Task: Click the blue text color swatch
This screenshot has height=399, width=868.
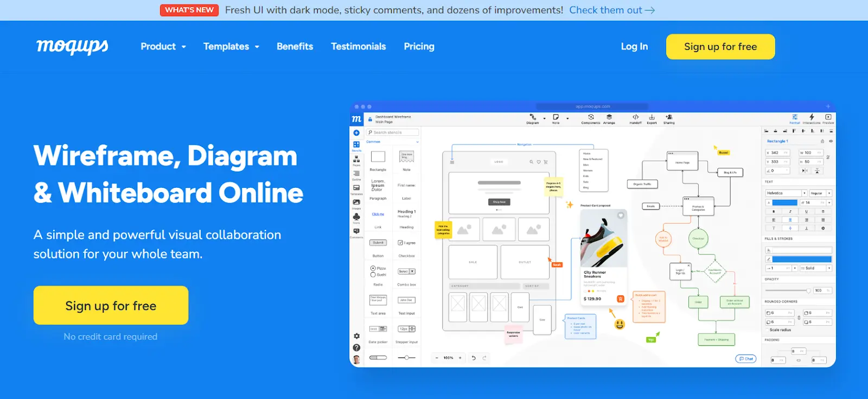Action: 784,202
